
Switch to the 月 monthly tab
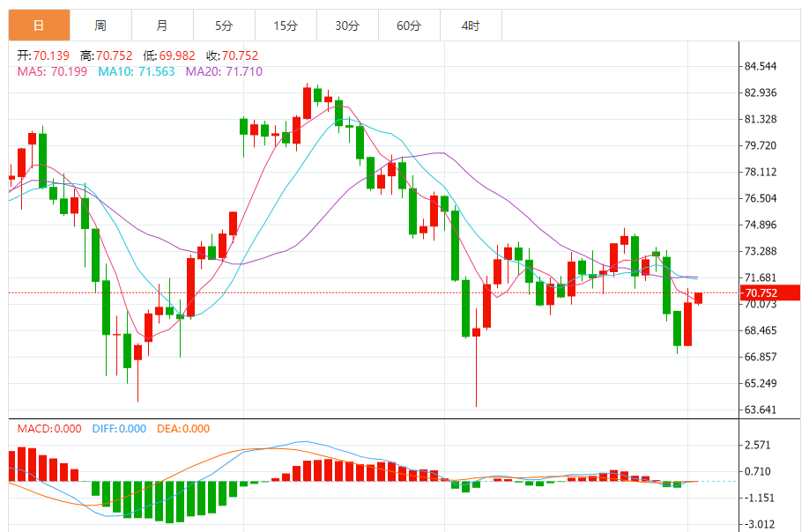pyautogui.click(x=162, y=26)
